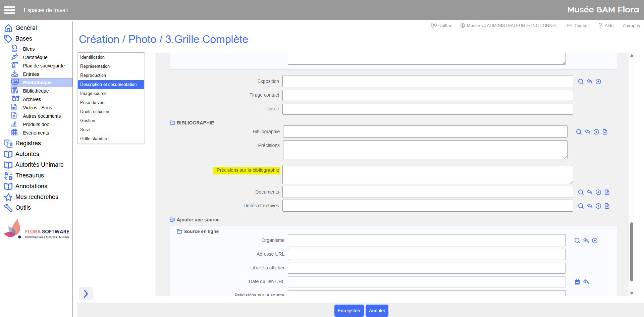Click the search icon next to Organisme field
Image resolution: width=644 pixels, height=317 pixels.
tap(577, 241)
